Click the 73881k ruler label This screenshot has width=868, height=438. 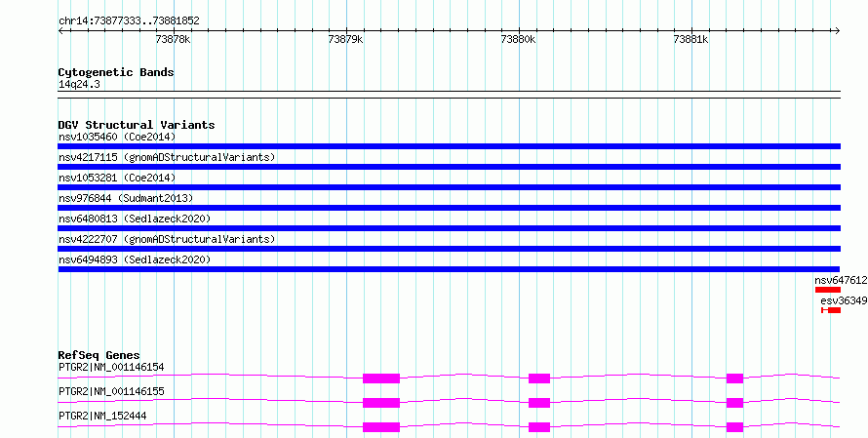(690, 39)
